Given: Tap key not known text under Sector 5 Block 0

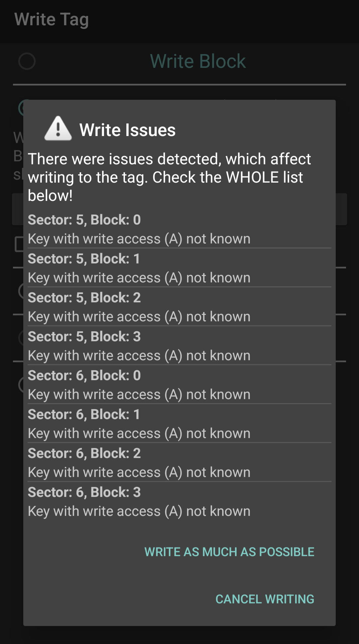Looking at the screenshot, I should [x=139, y=239].
